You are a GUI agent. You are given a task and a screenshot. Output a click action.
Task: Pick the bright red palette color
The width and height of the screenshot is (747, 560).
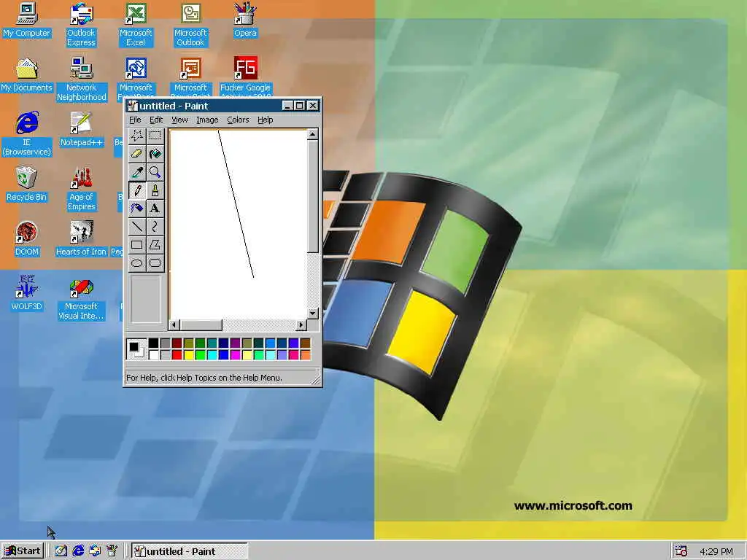pyautogui.click(x=177, y=355)
